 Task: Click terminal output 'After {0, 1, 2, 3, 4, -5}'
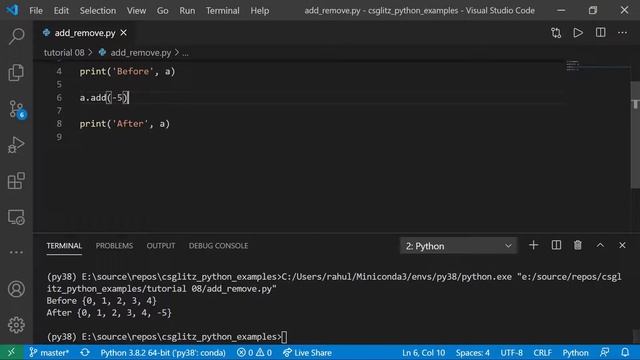tap(109, 313)
